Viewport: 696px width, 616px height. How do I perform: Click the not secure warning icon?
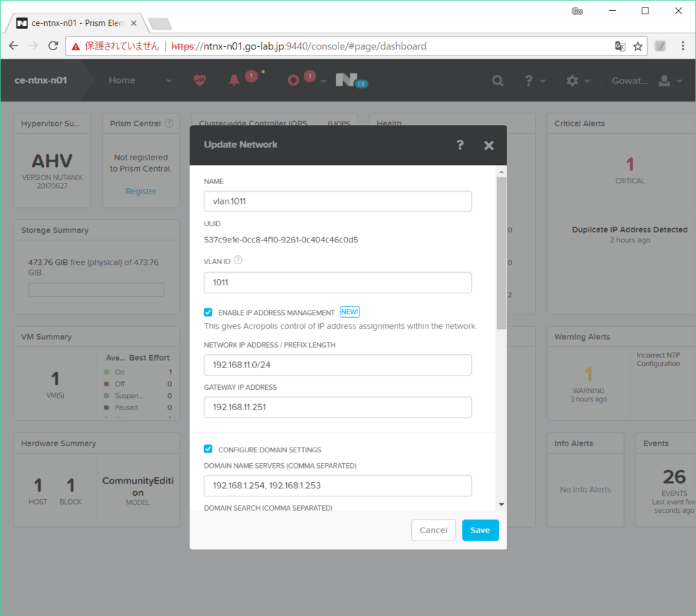[x=76, y=46]
